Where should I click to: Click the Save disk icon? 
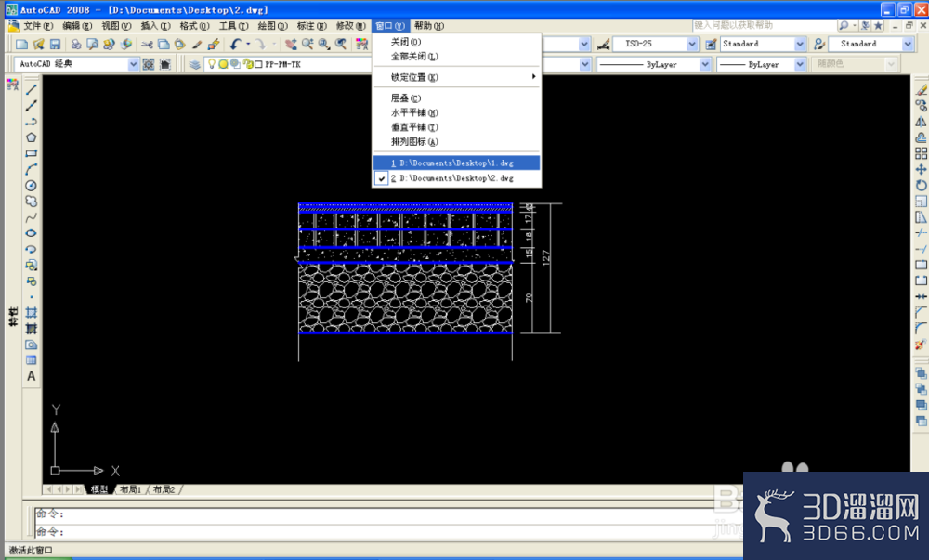pos(55,44)
